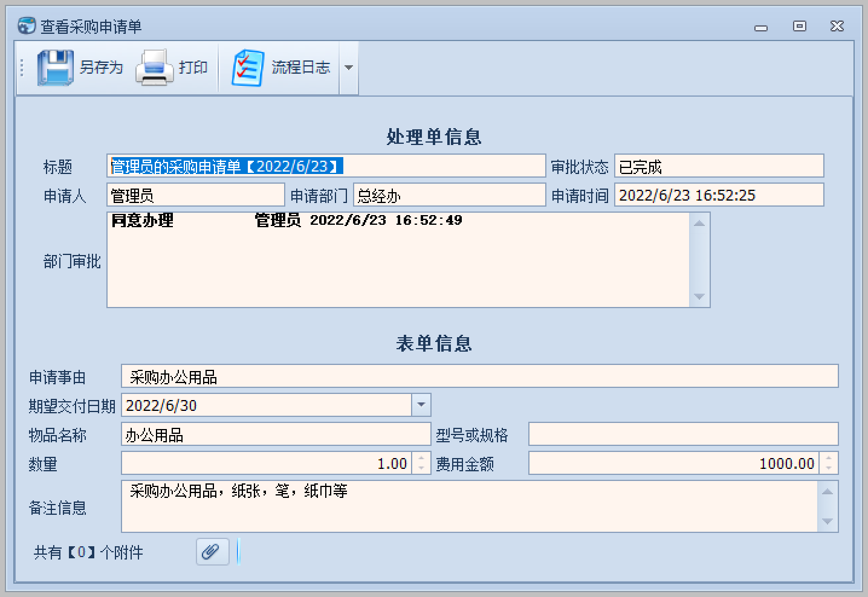This screenshot has width=868, height=597.
Task: Click the paperclip attachment icon
Action: pyautogui.click(x=212, y=552)
